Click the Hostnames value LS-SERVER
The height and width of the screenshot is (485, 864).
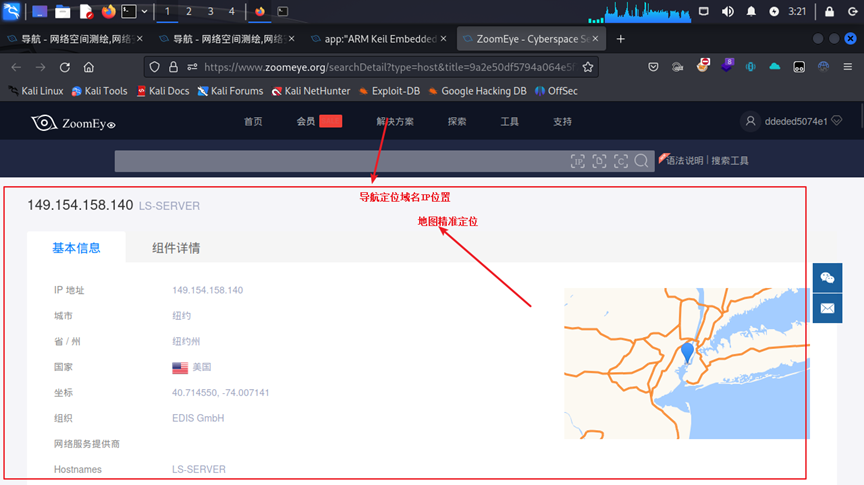pos(198,470)
